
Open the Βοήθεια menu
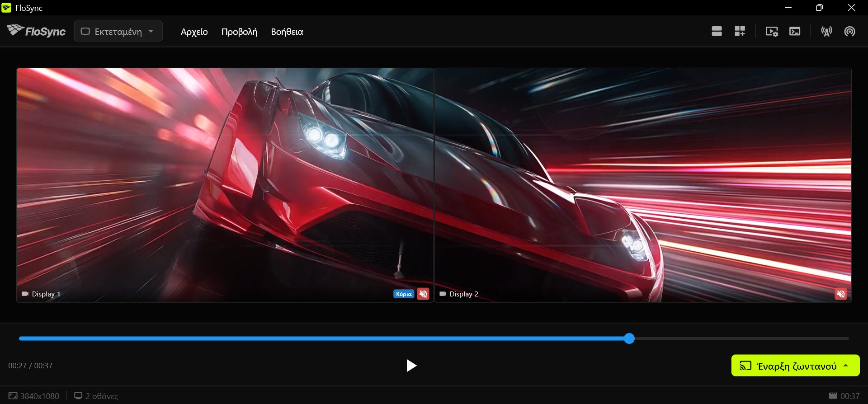tap(287, 32)
